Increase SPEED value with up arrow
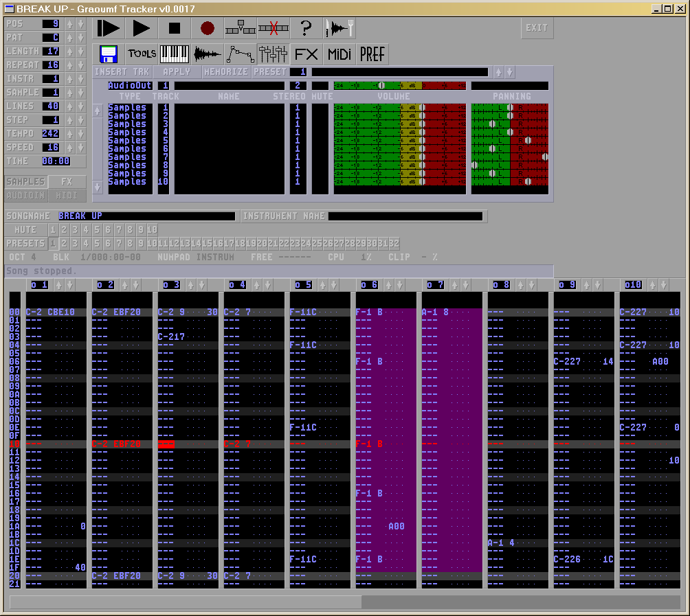 (69, 148)
